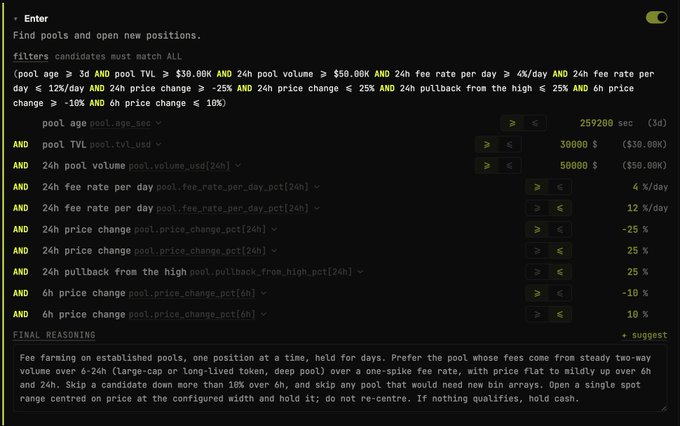Open dropdown for 6h price change row with -10 %

coord(264,293)
